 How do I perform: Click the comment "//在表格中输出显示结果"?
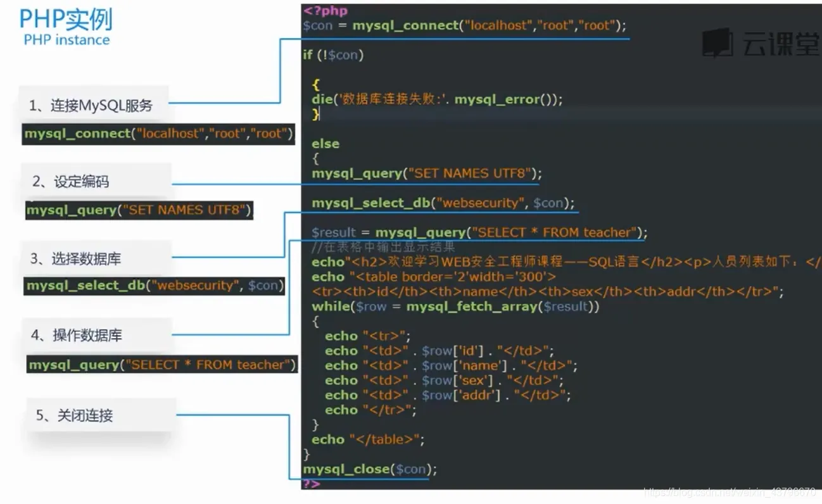[383, 246]
